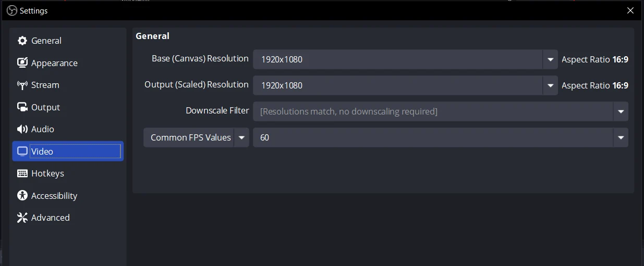Click the Settings window title text
The width and height of the screenshot is (644, 266).
[x=34, y=10]
